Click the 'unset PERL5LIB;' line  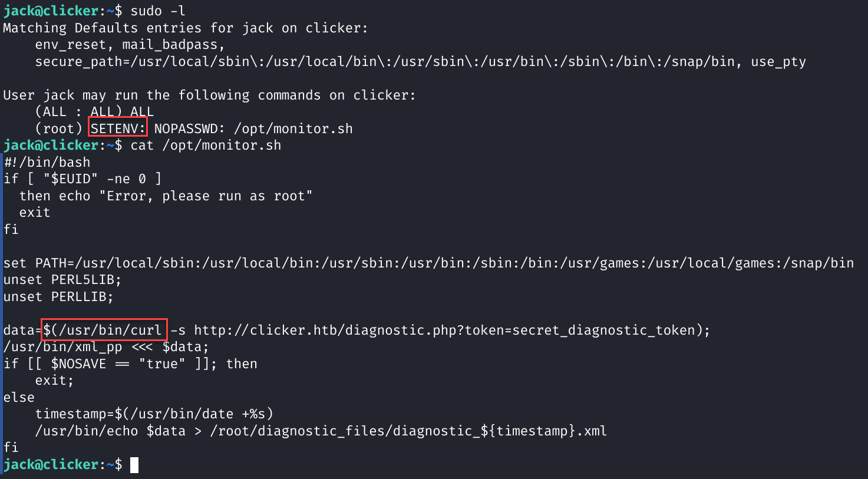click(x=62, y=280)
